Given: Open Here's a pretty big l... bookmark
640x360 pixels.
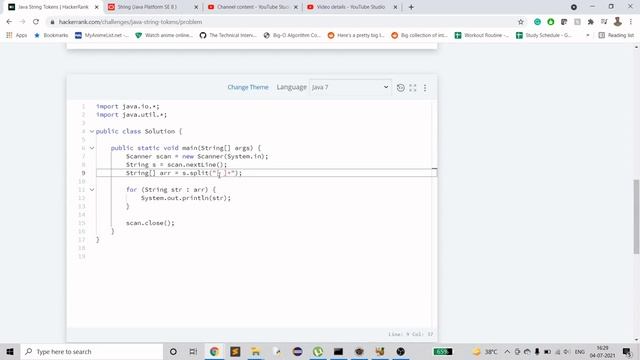Looking at the screenshot, I should 356,36.
